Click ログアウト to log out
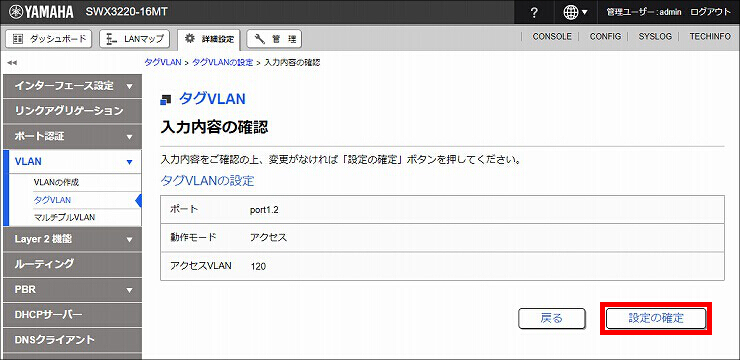The height and width of the screenshot is (360, 740). pos(710,12)
